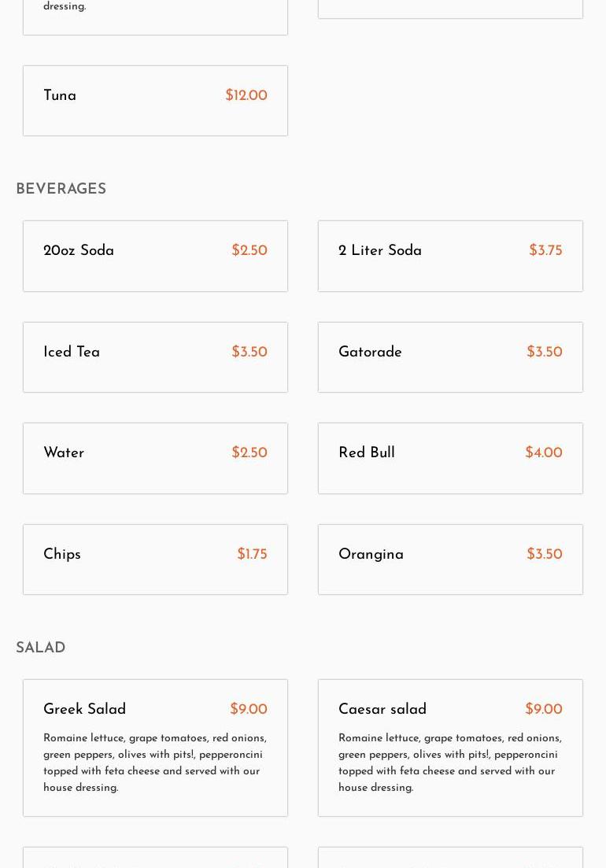Select the Gatorade beverage card
Image resolution: width=606 pixels, height=868 pixels.
(x=370, y=353)
